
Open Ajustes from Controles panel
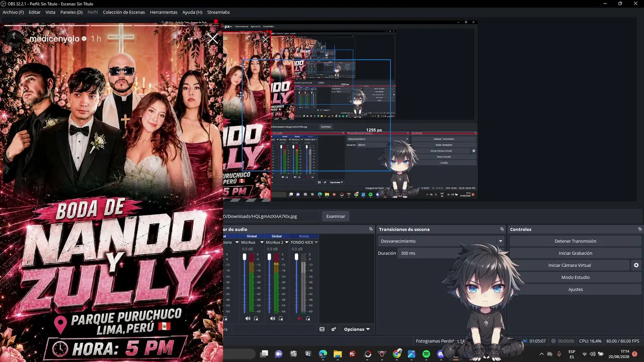tap(575, 290)
